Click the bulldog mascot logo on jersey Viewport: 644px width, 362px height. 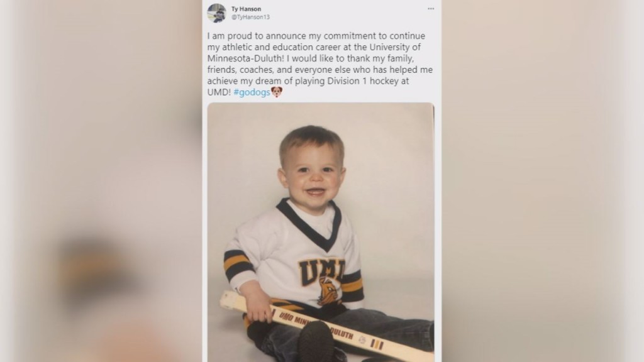[x=330, y=292]
